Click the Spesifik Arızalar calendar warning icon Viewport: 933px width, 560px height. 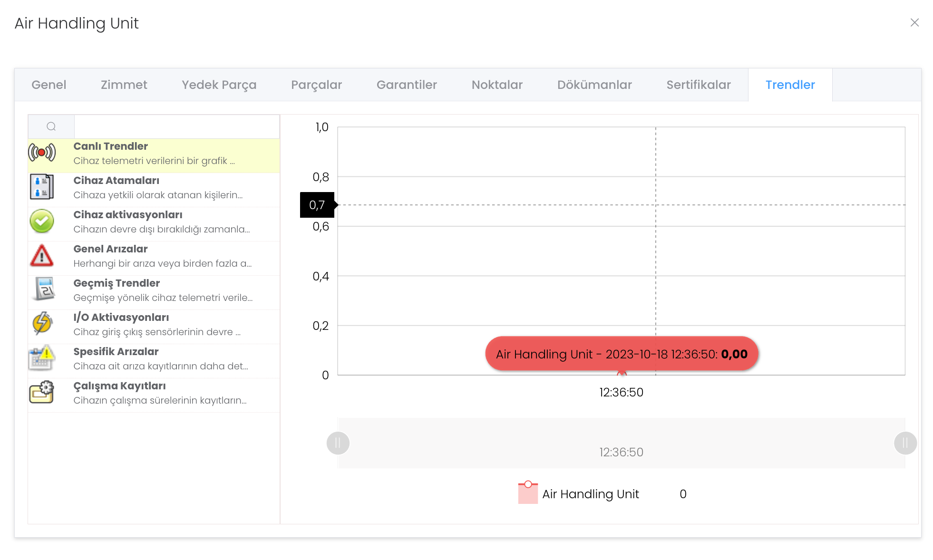click(42, 358)
